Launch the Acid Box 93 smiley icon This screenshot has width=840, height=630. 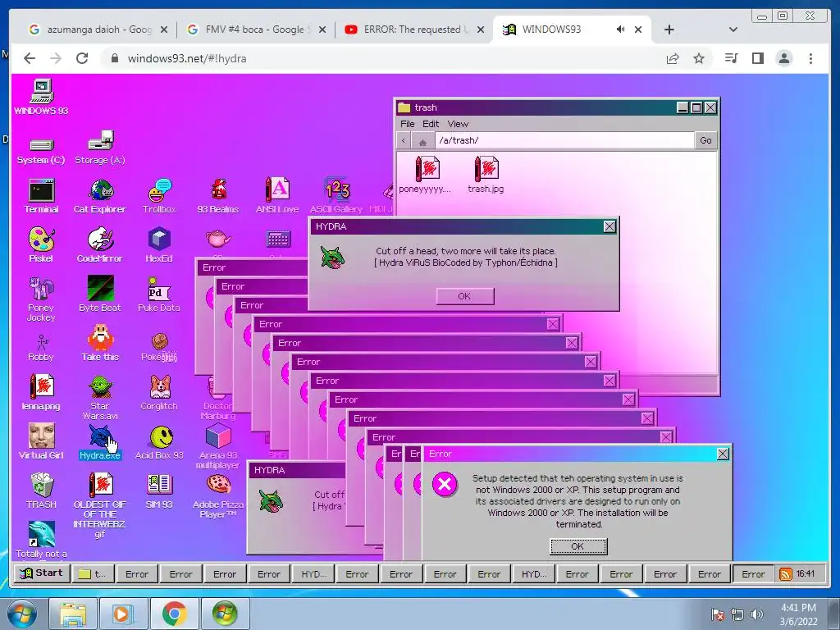[160, 441]
